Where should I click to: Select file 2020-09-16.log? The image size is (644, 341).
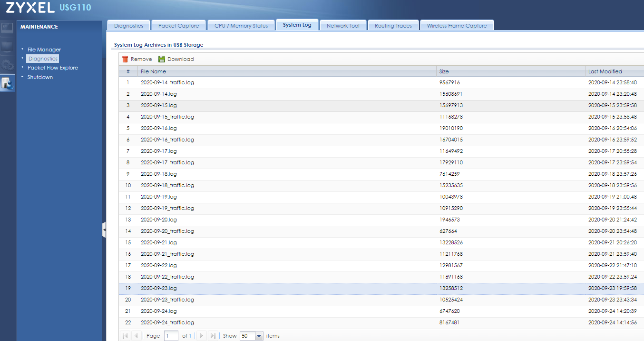coord(159,128)
